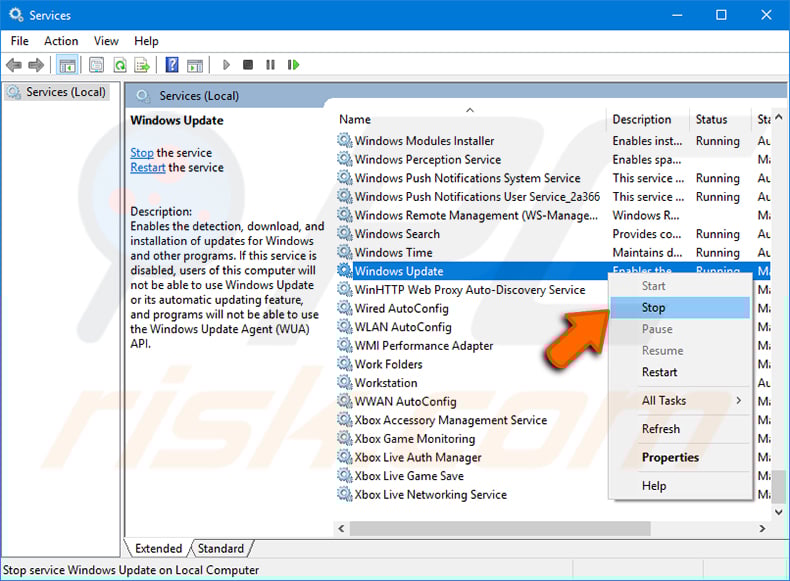Click the Stop the service link

[142, 153]
